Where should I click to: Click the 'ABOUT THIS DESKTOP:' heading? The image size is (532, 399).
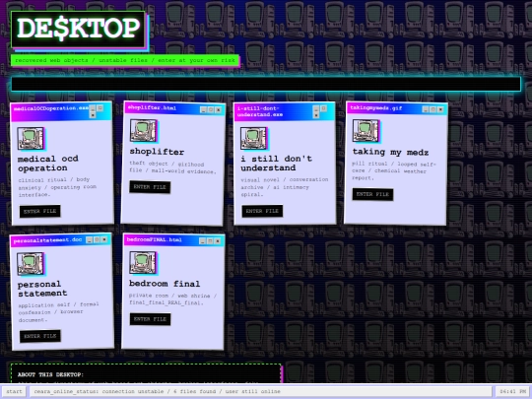coord(50,374)
